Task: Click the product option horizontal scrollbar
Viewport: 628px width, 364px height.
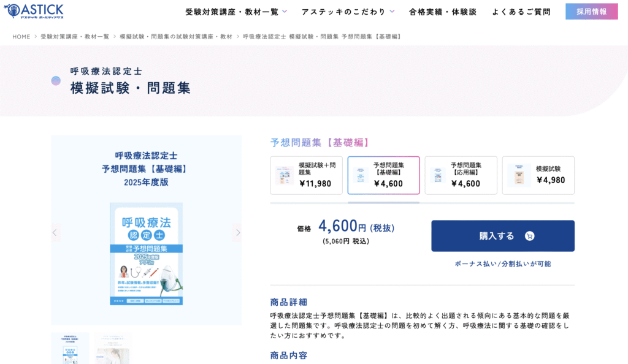Action: click(x=383, y=202)
